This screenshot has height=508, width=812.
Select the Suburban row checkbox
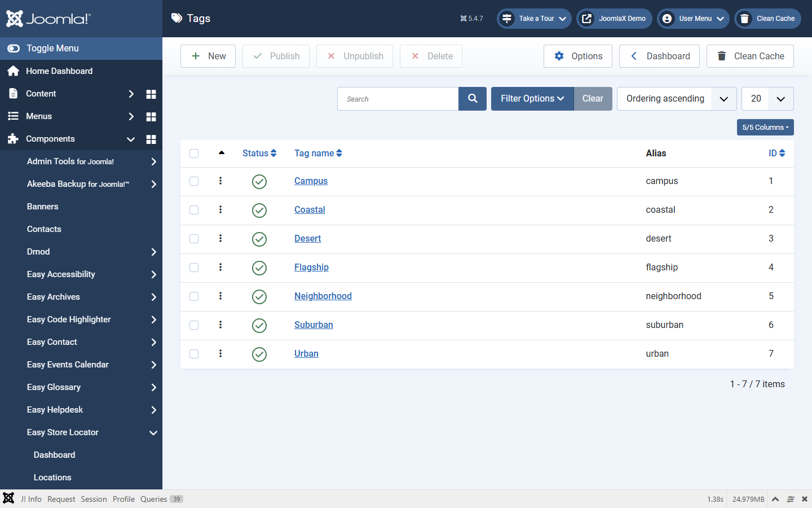[x=194, y=325]
